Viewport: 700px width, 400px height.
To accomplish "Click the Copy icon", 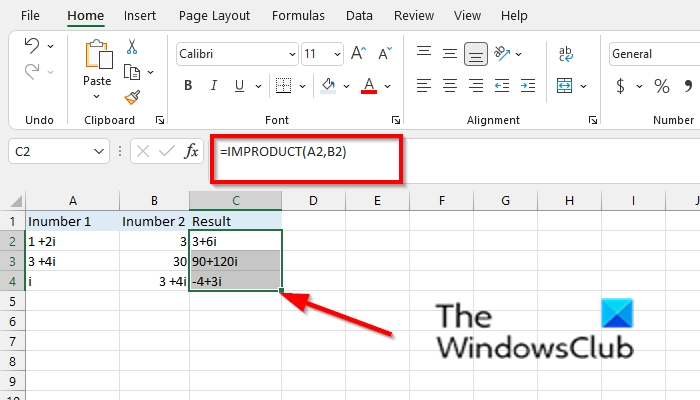I will pos(132,72).
